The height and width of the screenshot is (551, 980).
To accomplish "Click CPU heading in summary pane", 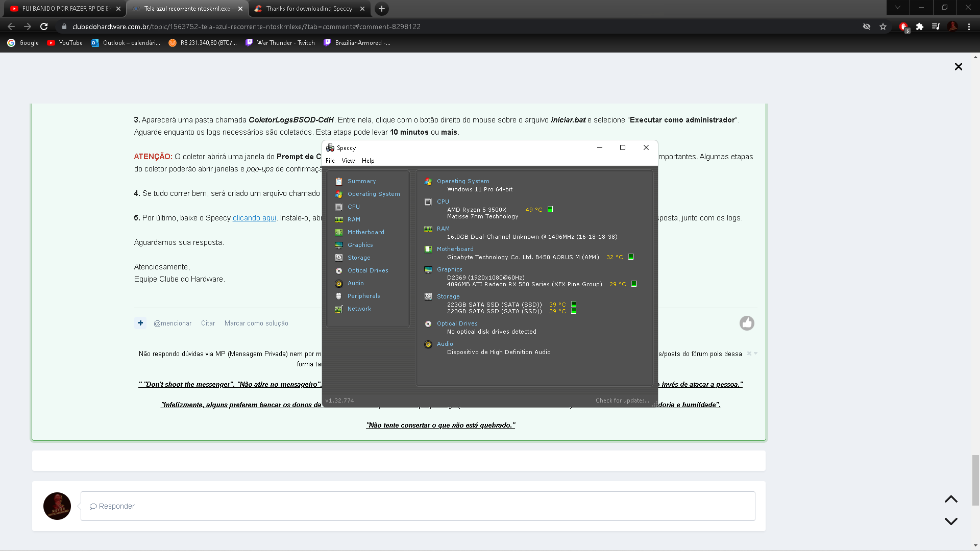I will click(443, 202).
